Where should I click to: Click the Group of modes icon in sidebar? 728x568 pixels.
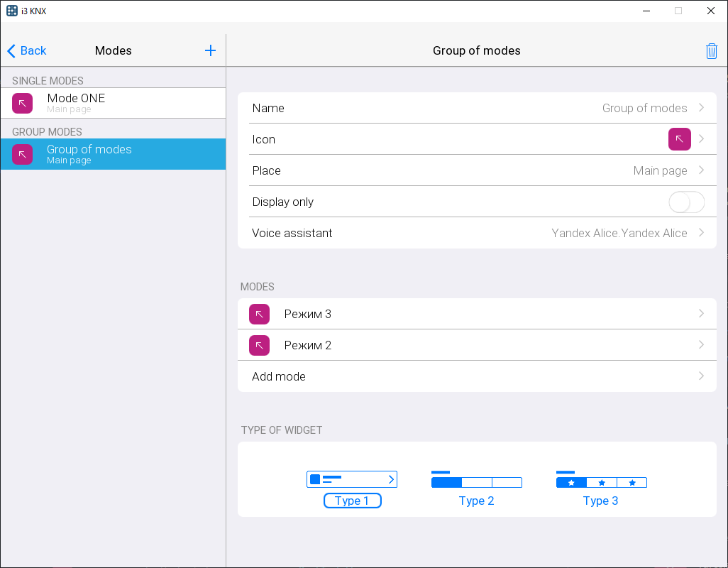click(22, 154)
